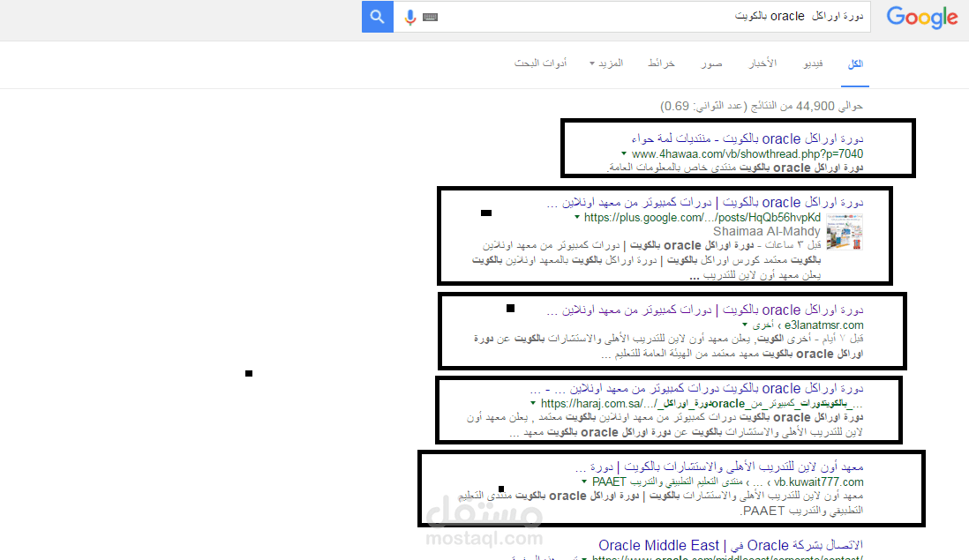Go to Google home via logo
The image size is (969, 560).
(922, 18)
